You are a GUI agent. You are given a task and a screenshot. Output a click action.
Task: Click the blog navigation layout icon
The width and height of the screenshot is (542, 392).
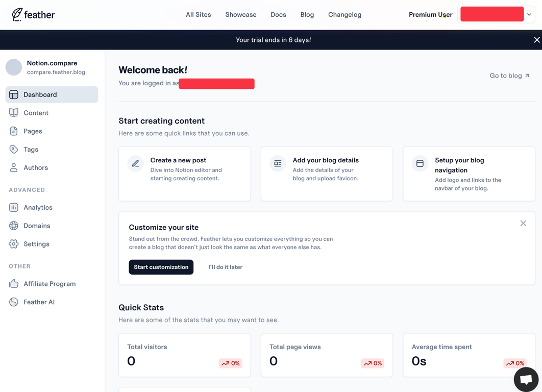click(420, 163)
